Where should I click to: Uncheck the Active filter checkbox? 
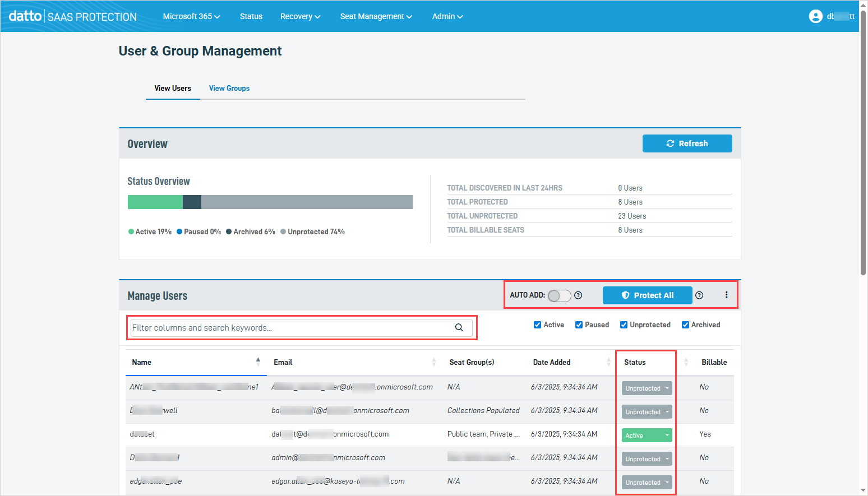(537, 325)
